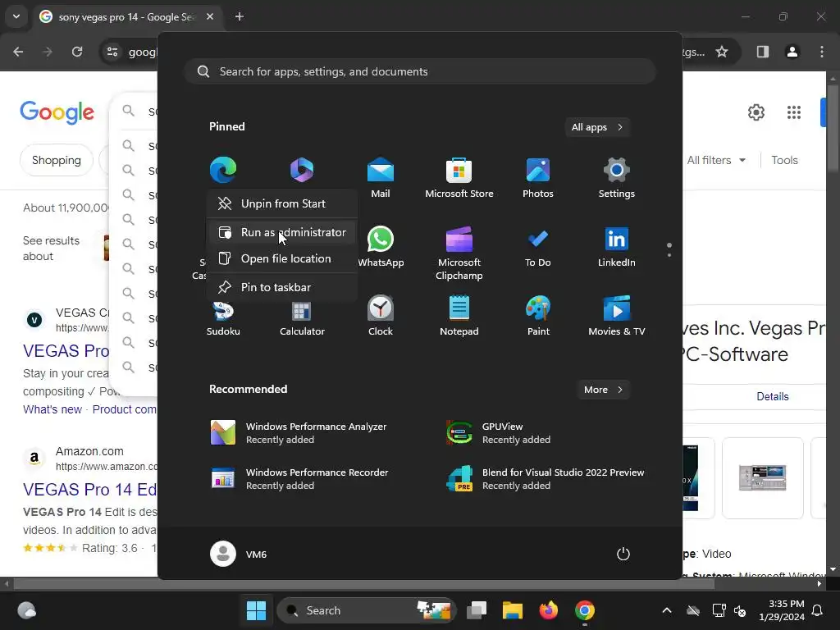This screenshot has width=840, height=630.
Task: Open the clock and date in taskbar
Action: 782,610
